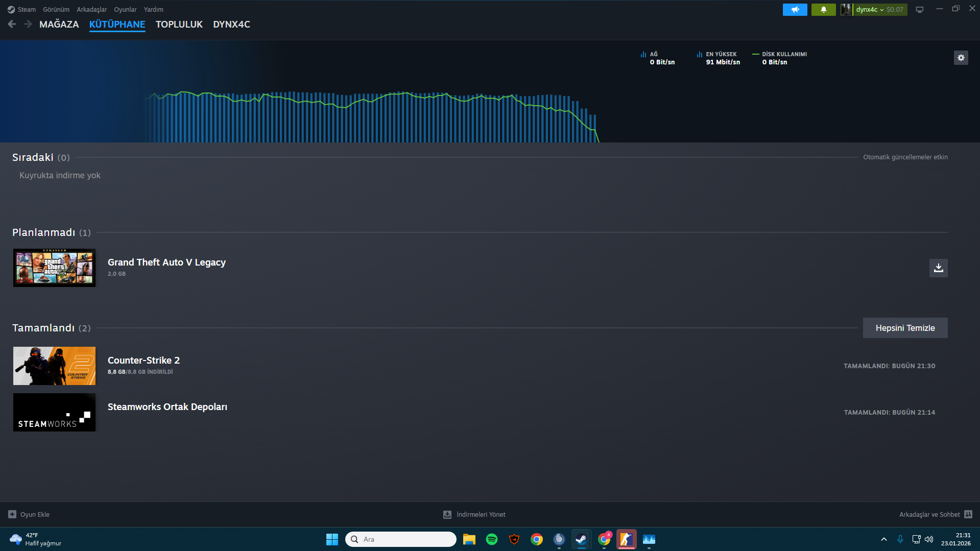Image resolution: width=980 pixels, height=551 pixels.
Task: Click the 8,8 GB İNDİRİLDİ size text
Action: coord(140,372)
